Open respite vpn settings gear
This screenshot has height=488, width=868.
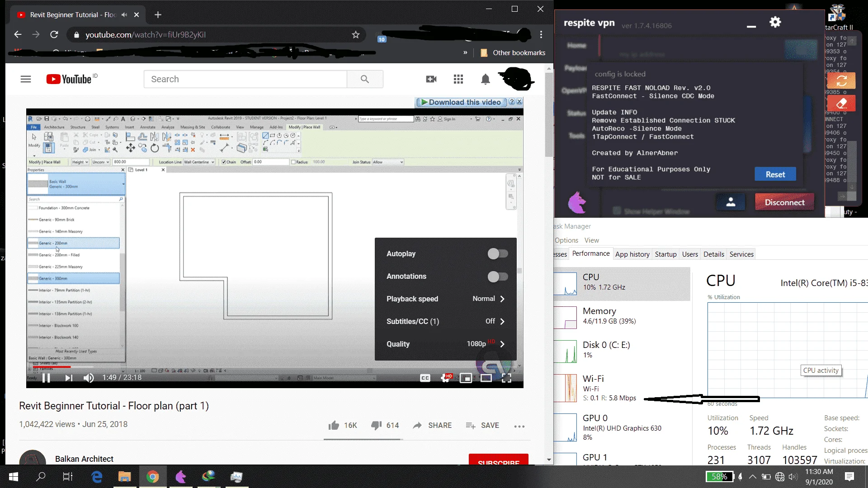pos(775,22)
